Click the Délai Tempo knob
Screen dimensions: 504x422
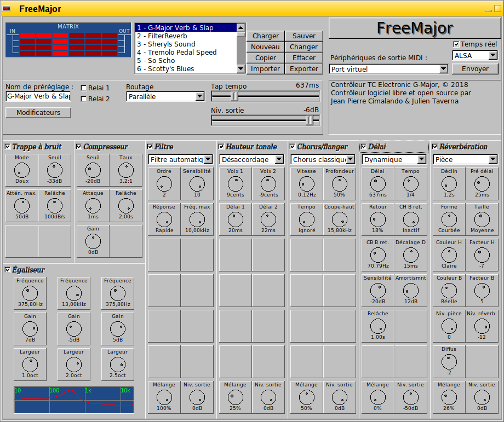click(x=410, y=184)
